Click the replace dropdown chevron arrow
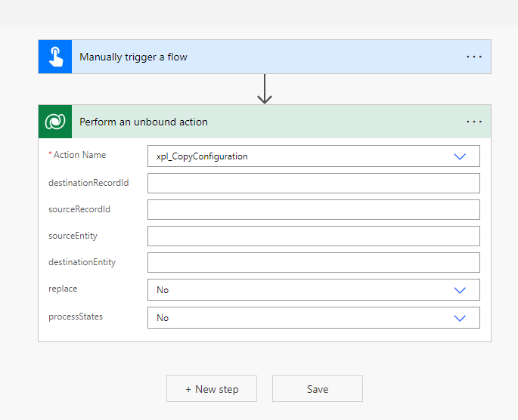 click(460, 290)
